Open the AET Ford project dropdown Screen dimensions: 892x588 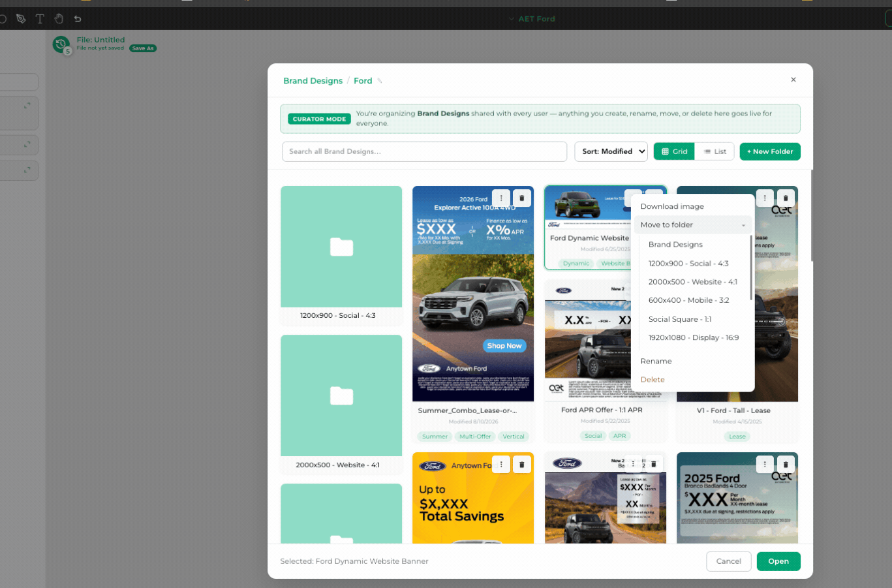[532, 19]
